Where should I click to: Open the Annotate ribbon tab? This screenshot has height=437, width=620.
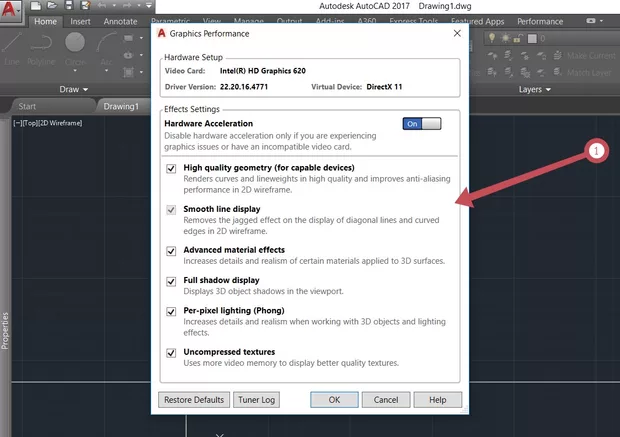coord(120,21)
